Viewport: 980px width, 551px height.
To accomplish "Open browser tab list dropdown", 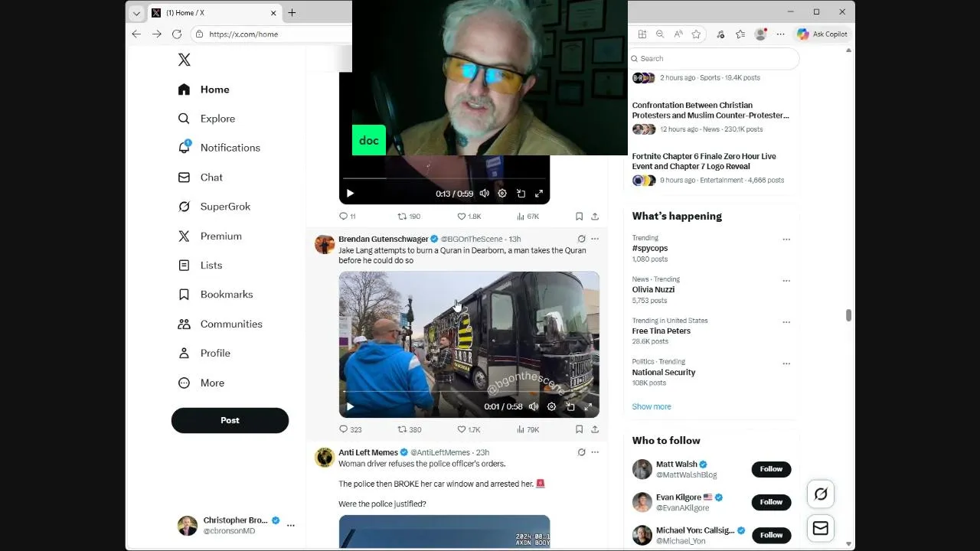I will [x=136, y=13].
